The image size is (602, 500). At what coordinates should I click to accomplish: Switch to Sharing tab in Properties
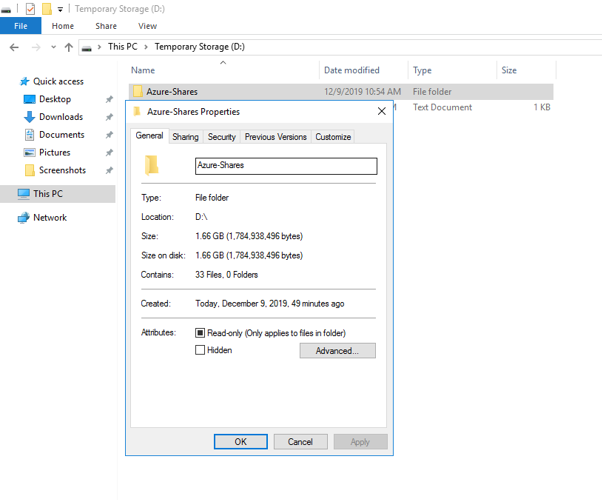tap(185, 137)
